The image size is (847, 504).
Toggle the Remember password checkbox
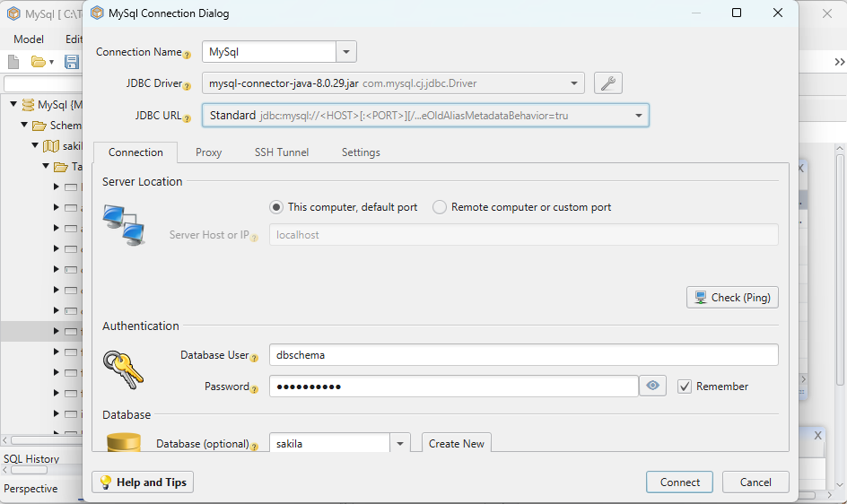pyautogui.click(x=685, y=387)
